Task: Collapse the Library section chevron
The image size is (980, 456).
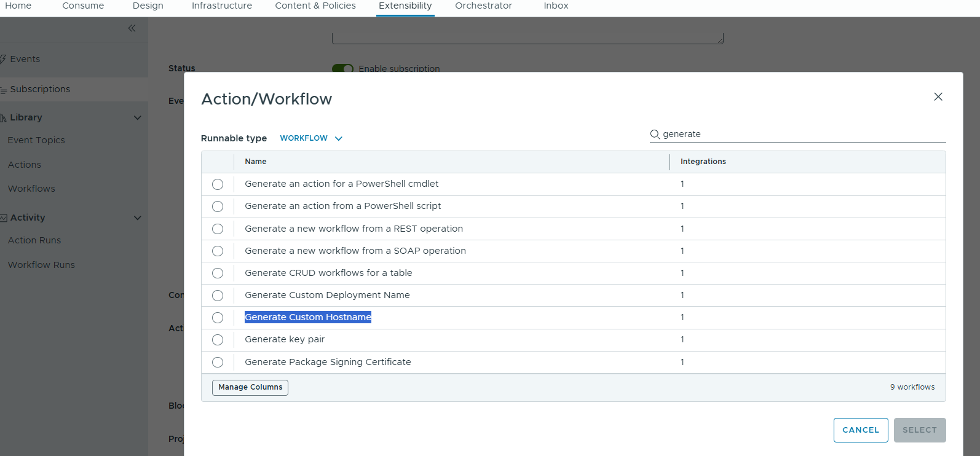Action: pyautogui.click(x=138, y=118)
